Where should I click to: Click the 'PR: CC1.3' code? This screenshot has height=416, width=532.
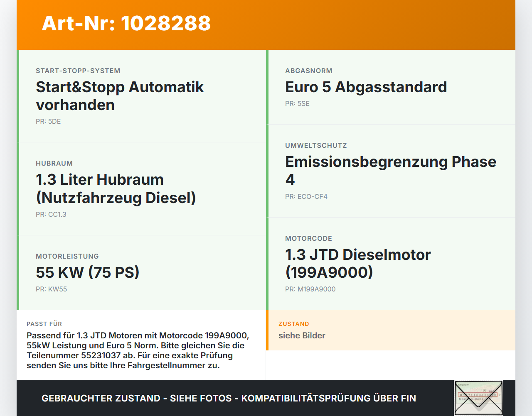(51, 214)
